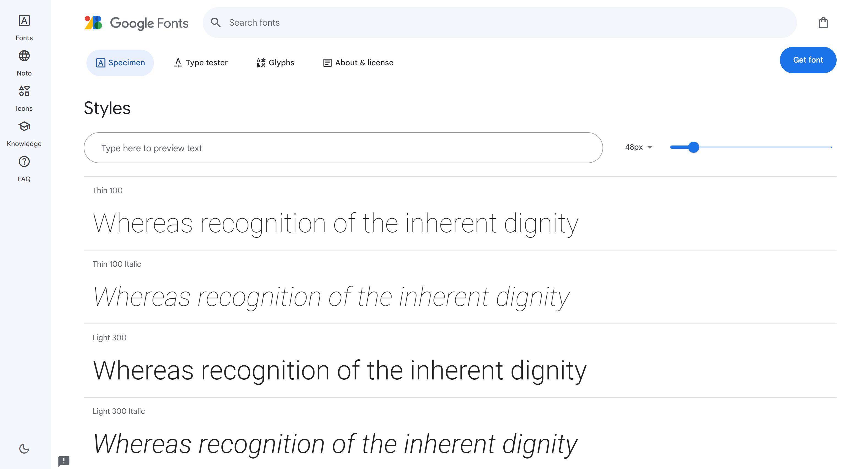The width and height of the screenshot is (868, 469).
Task: Open the FAQ help icon
Action: [24, 162]
